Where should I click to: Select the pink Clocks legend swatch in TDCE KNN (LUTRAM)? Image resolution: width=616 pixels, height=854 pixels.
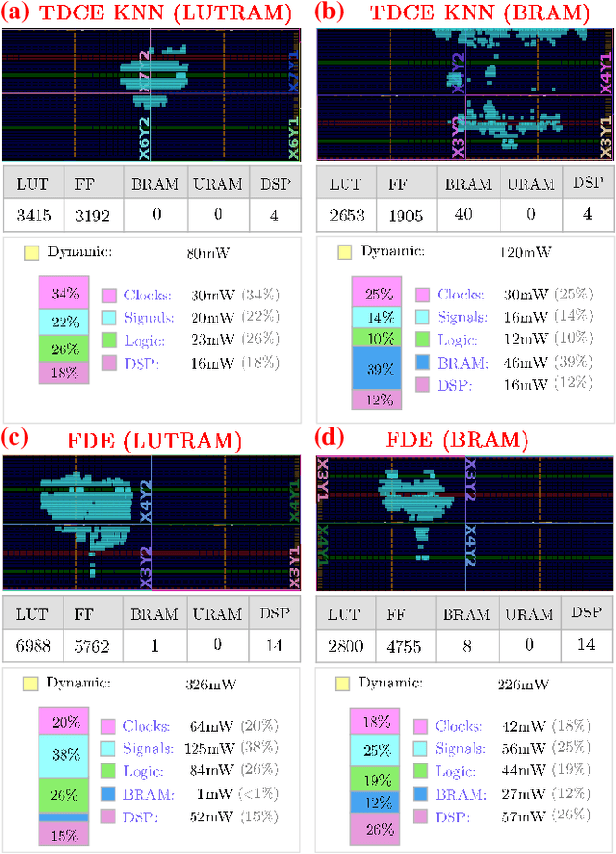[109, 296]
